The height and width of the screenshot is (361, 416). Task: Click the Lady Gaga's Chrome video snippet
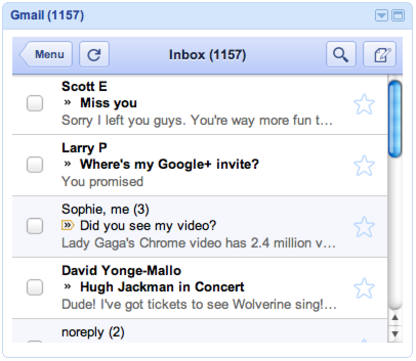pos(199,243)
